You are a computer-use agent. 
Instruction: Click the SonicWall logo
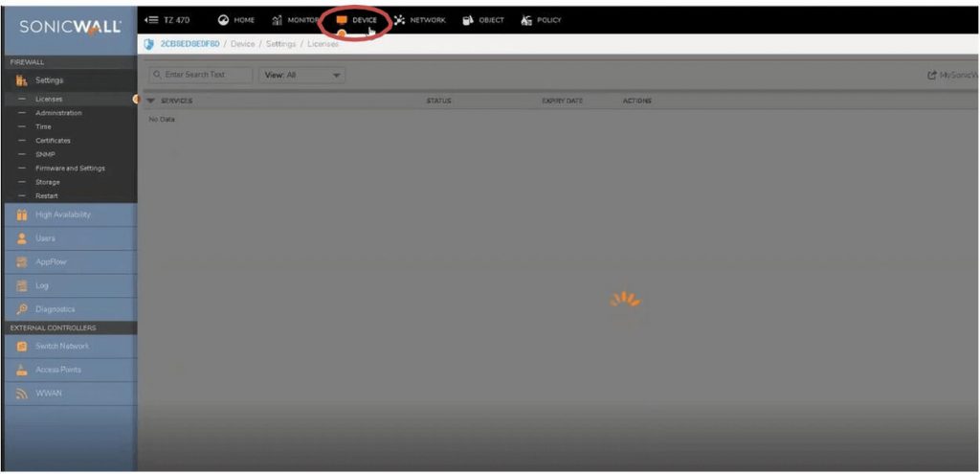click(x=69, y=27)
